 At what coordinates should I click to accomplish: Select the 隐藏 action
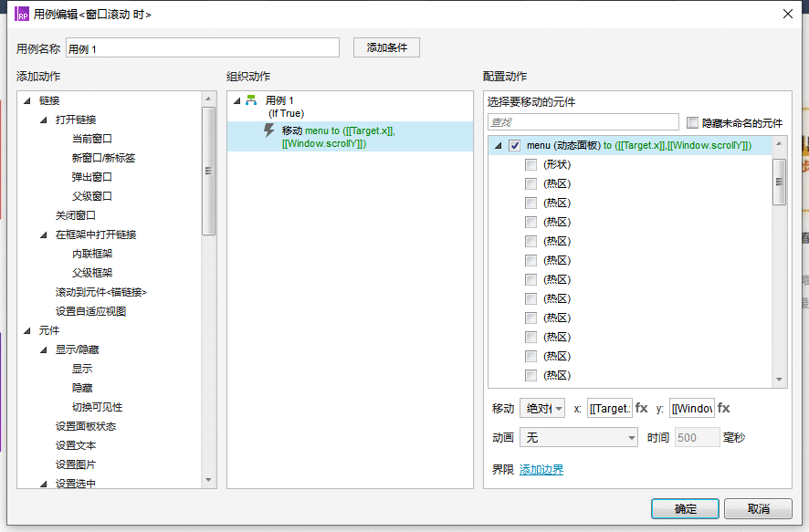(82, 388)
